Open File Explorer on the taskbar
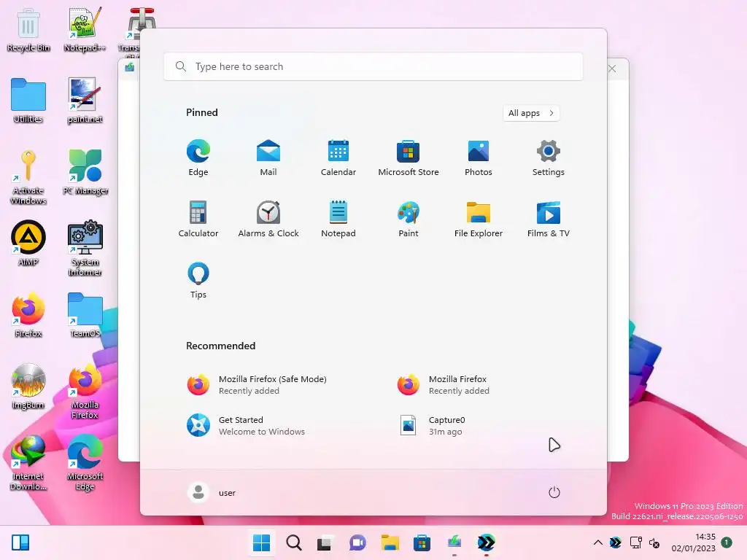The image size is (747, 560). (x=390, y=542)
